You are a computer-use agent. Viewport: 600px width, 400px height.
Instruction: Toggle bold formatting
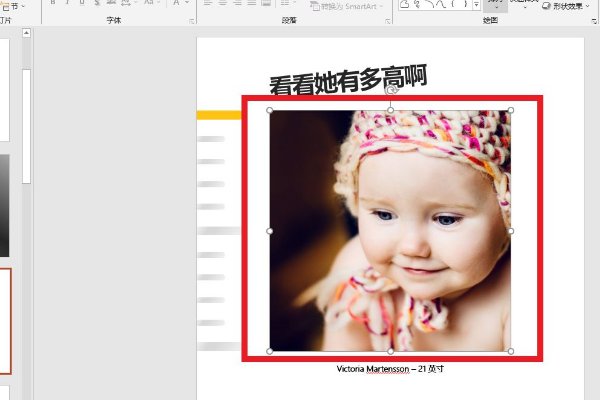[x=53, y=3]
